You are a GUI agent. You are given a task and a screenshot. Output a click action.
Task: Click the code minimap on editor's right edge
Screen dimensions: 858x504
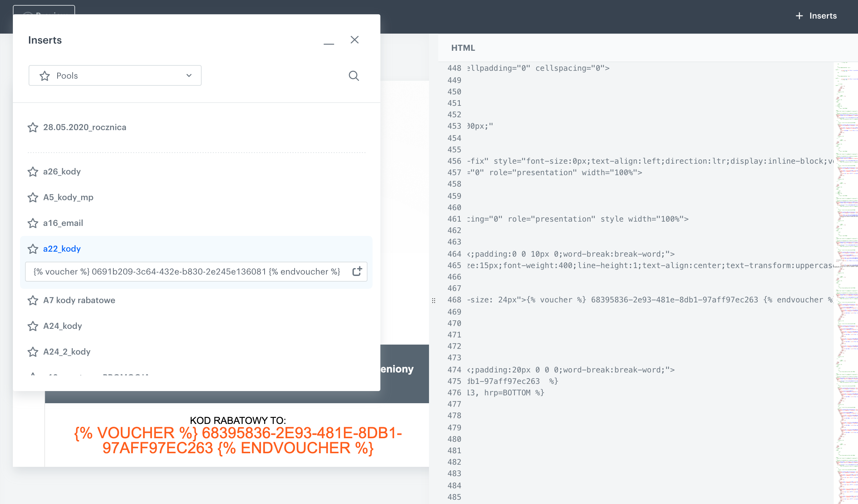click(x=845, y=250)
